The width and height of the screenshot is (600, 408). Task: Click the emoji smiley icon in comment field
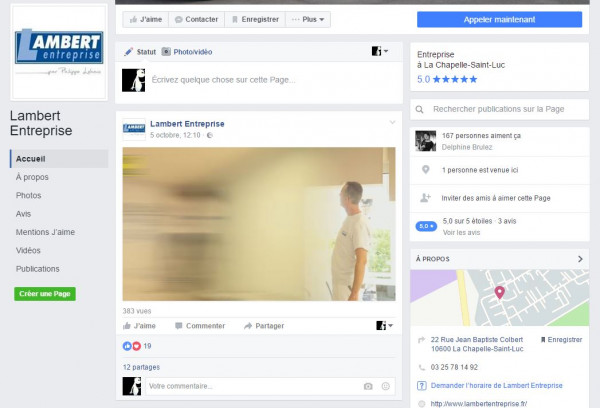tap(386, 386)
